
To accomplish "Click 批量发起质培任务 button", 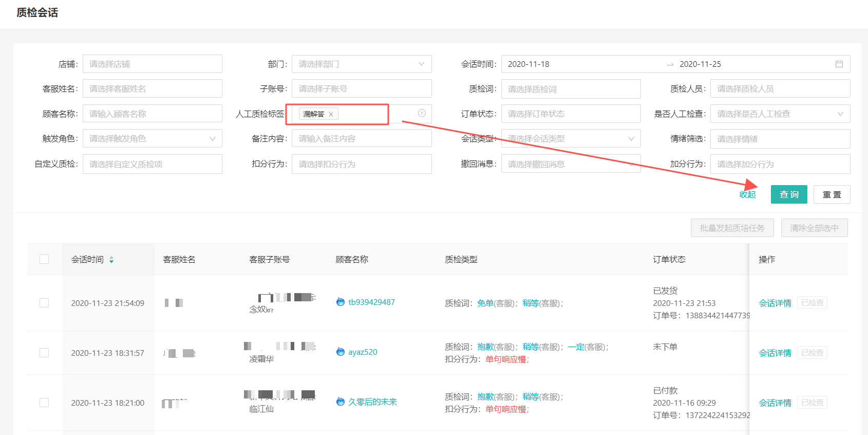I will pos(732,228).
